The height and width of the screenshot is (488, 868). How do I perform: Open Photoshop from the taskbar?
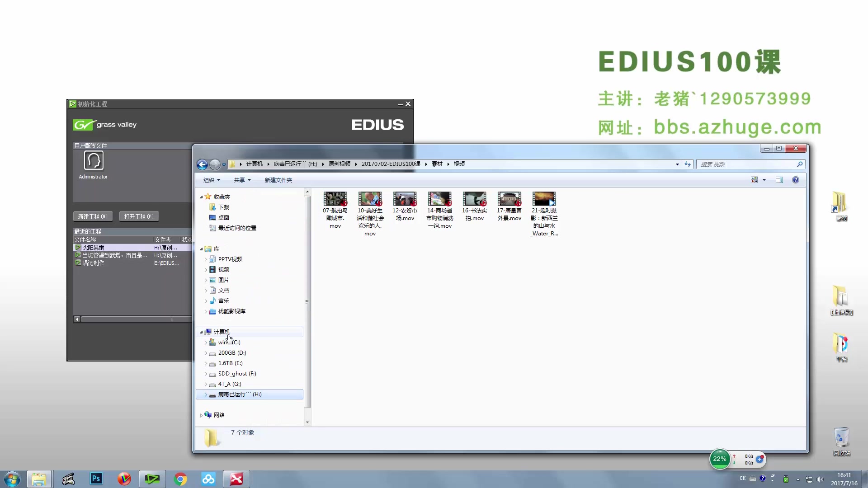[96, 479]
